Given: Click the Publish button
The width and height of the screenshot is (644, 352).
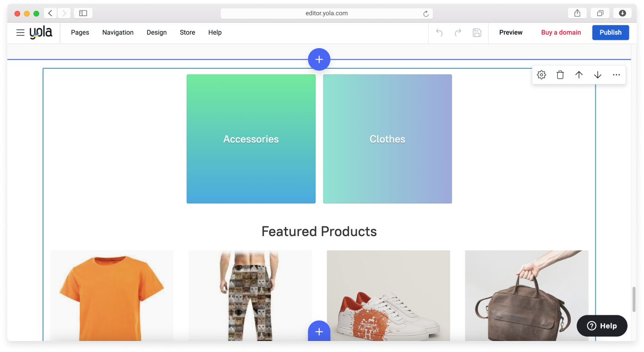Looking at the screenshot, I should [x=610, y=33].
